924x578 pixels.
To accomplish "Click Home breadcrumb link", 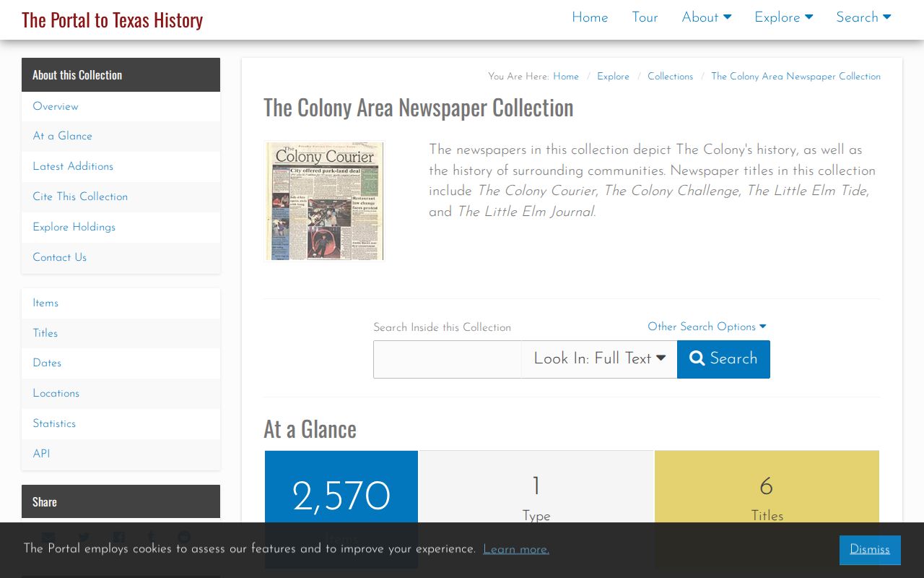I will click(x=566, y=77).
